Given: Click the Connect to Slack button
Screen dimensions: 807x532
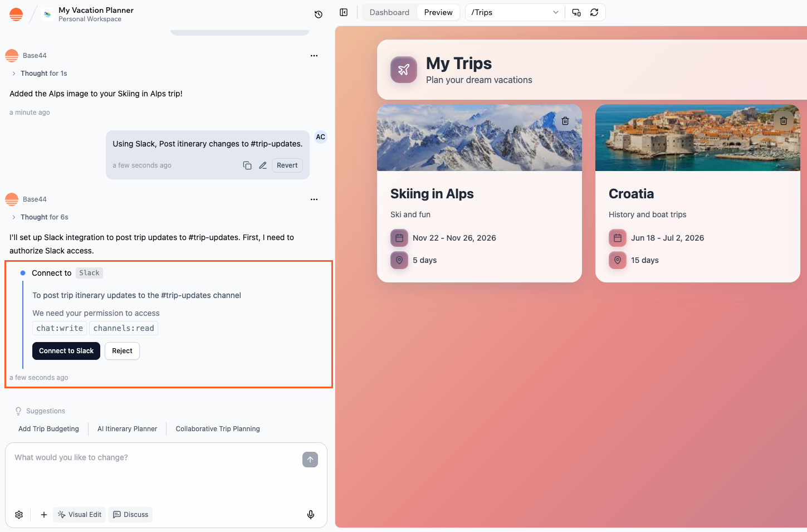Looking at the screenshot, I should pyautogui.click(x=66, y=350).
